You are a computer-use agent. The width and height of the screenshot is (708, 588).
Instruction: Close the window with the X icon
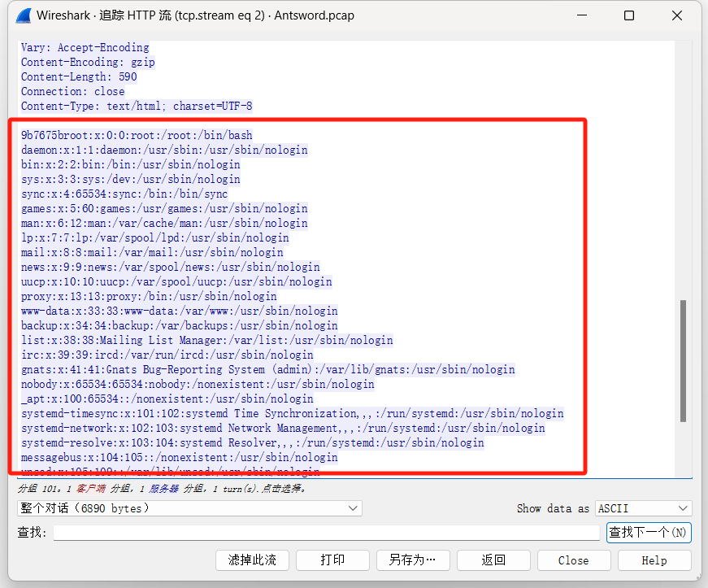[677, 15]
